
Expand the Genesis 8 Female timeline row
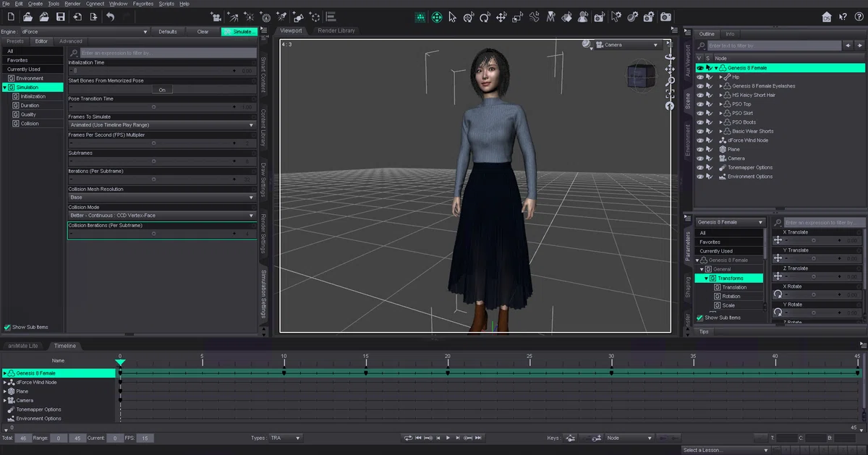pos(4,373)
